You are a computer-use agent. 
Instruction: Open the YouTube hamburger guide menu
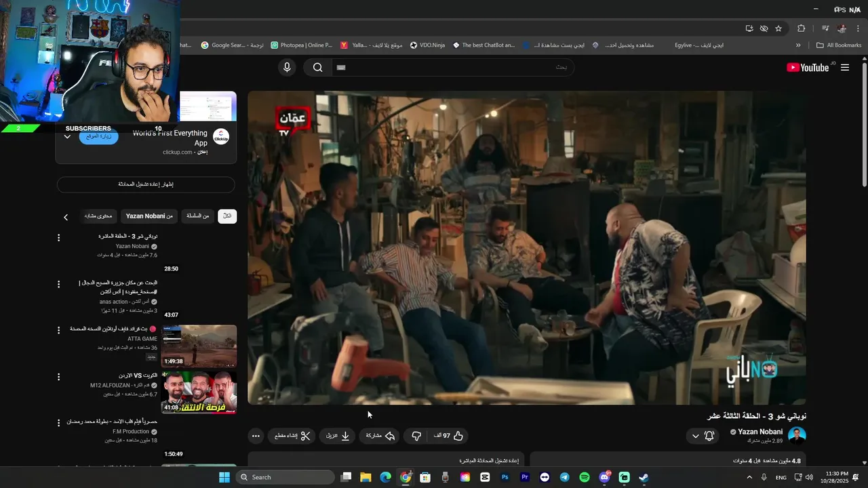pyautogui.click(x=845, y=67)
